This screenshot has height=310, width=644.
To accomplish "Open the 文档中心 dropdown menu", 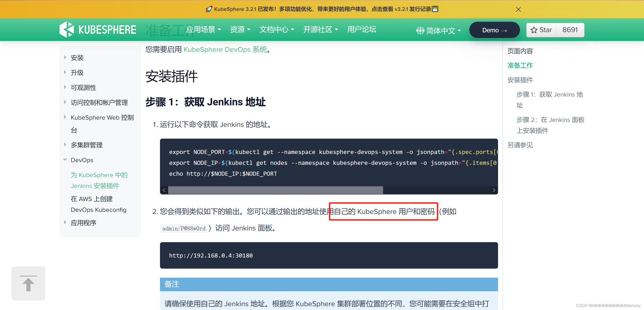I will tap(277, 29).
